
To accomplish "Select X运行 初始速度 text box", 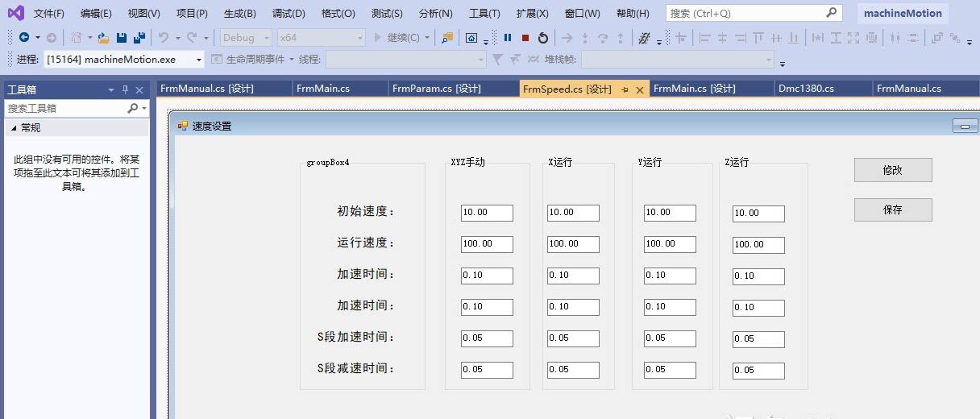I will (573, 213).
